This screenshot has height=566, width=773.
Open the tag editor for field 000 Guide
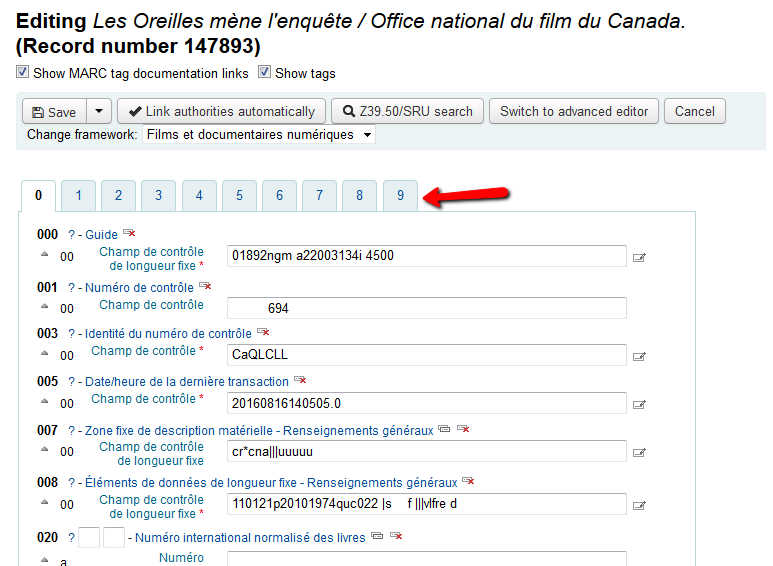click(x=639, y=257)
